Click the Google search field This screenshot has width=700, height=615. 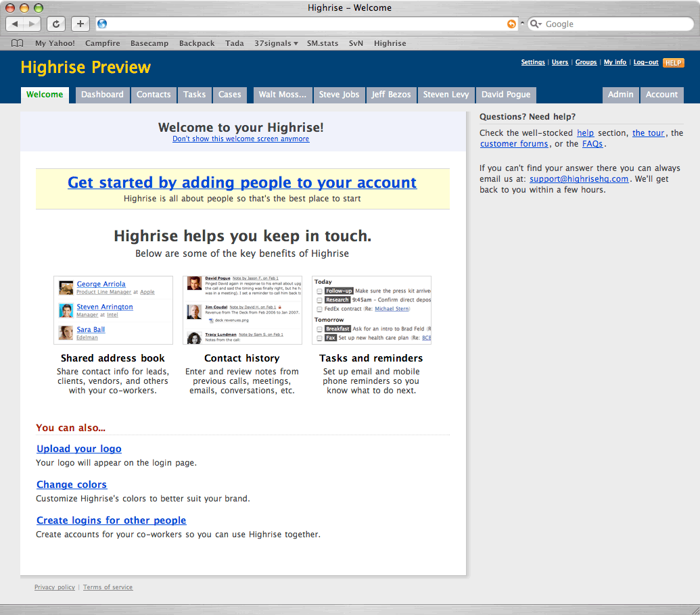coord(611,24)
